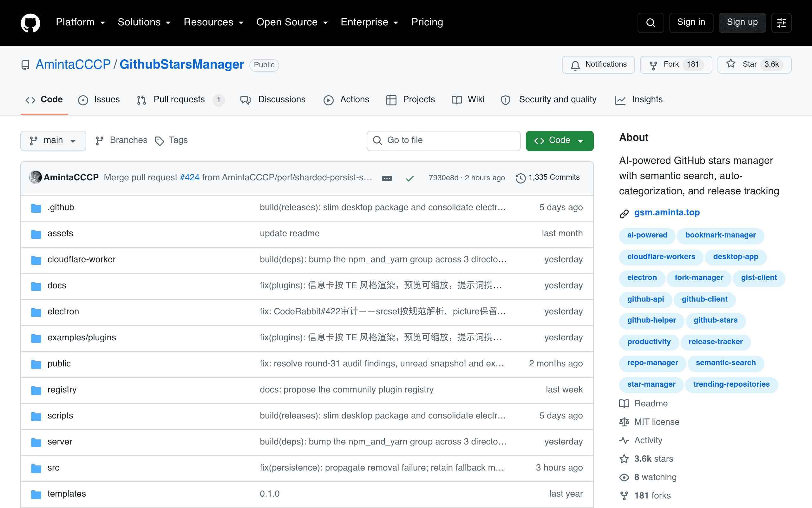Click the Sign in button
Screen dimensions: 812x508
pyautogui.click(x=691, y=23)
